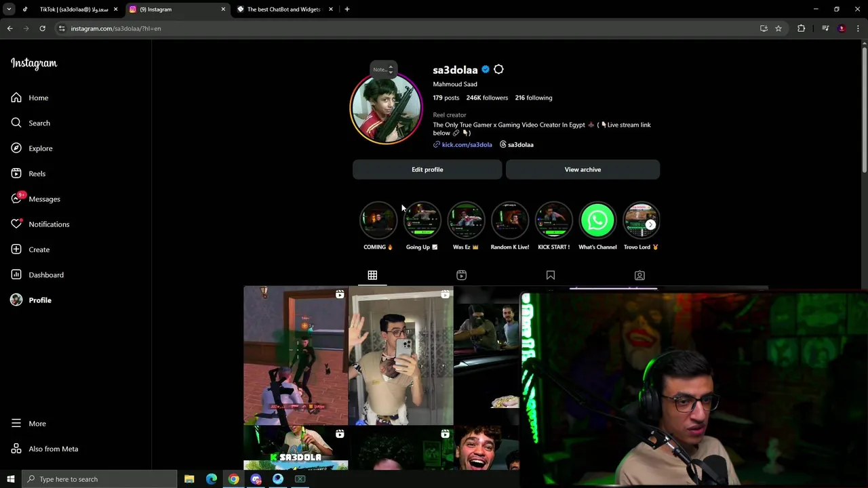Open profile settings gear icon
868x488 pixels.
(x=498, y=70)
